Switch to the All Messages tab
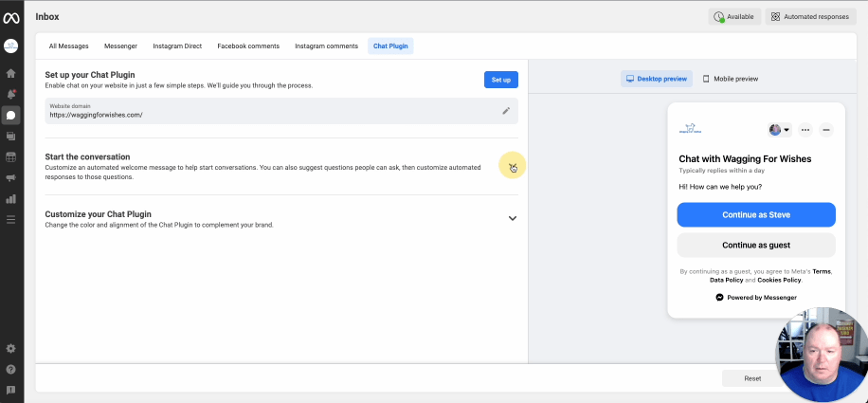Screen dimensions: 868x403 tap(68, 46)
